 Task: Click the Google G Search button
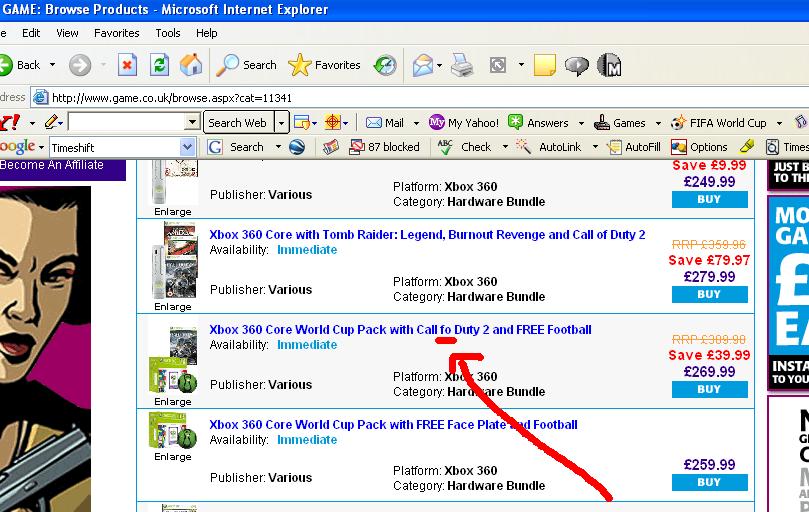[x=236, y=147]
